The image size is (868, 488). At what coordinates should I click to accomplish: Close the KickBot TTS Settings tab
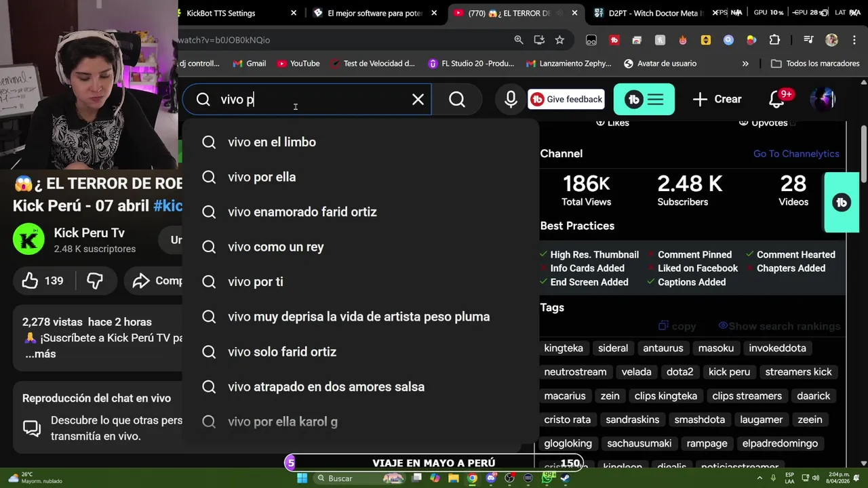coord(294,13)
